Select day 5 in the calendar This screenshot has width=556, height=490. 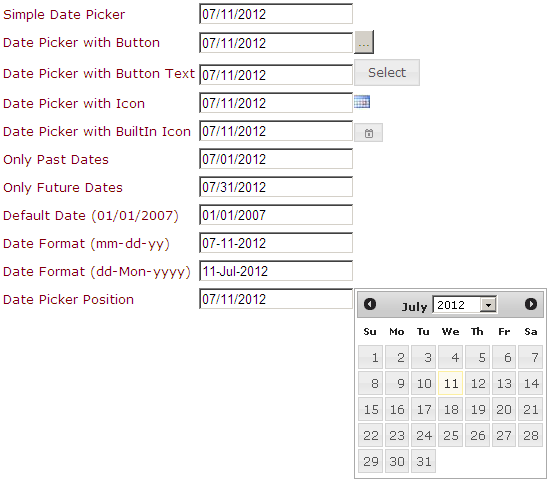(x=477, y=357)
